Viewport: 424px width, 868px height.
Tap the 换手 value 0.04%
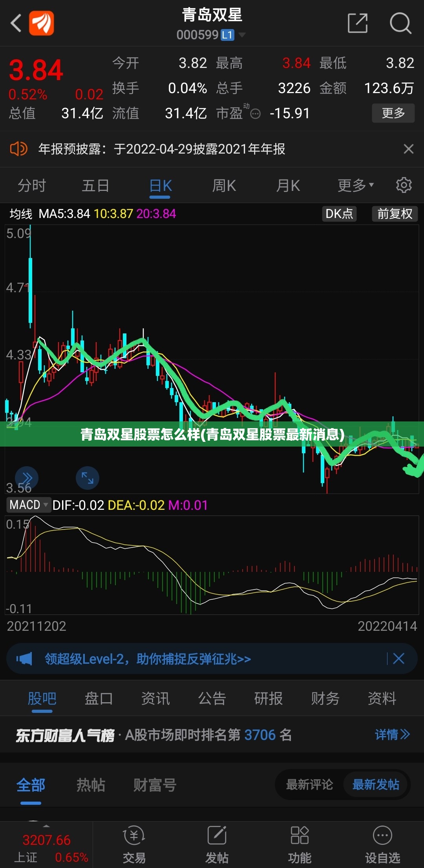(187, 88)
